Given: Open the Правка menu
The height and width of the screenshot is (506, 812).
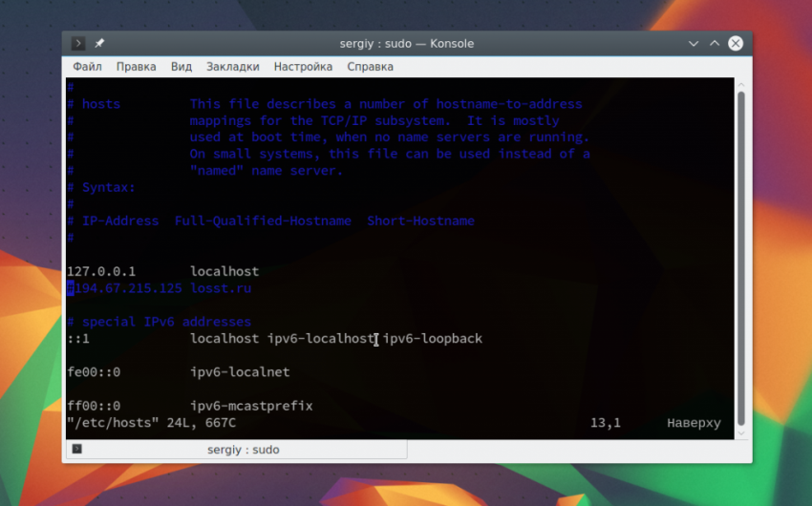Looking at the screenshot, I should click(x=137, y=67).
